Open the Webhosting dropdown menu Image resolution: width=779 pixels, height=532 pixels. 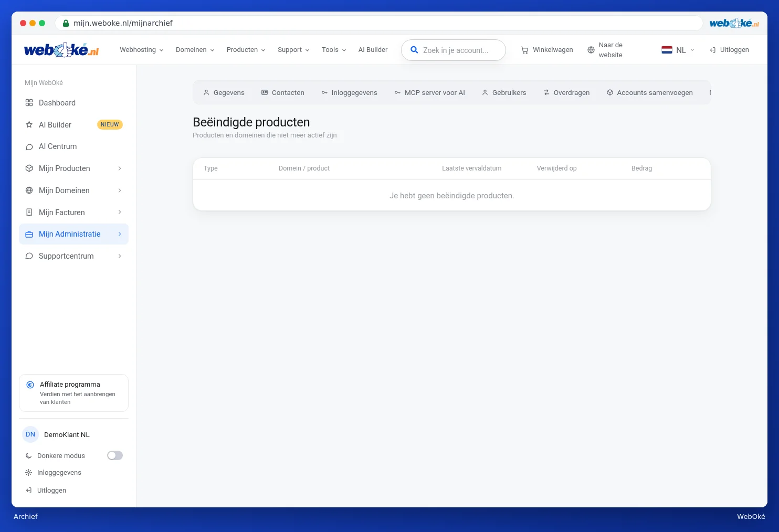(142, 50)
